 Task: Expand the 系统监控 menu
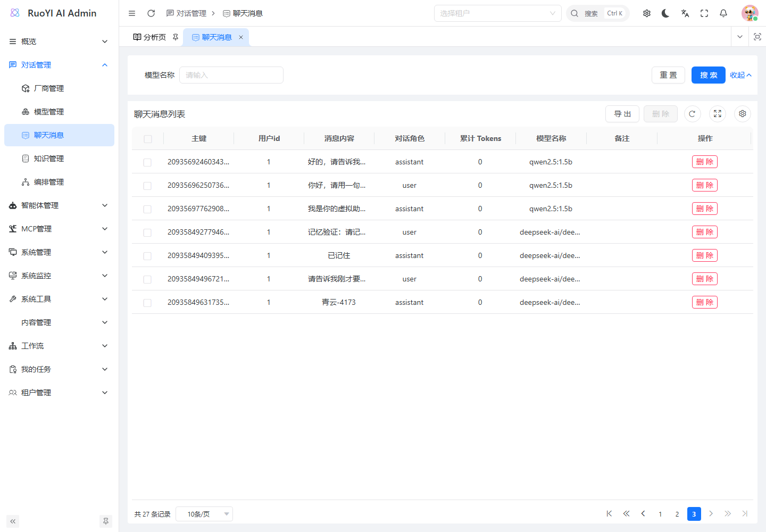click(59, 276)
